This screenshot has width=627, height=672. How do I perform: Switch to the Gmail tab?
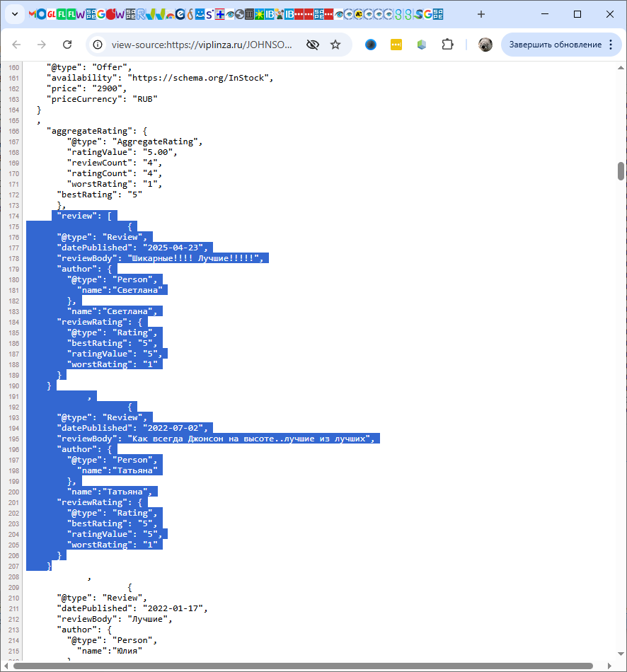click(31, 14)
